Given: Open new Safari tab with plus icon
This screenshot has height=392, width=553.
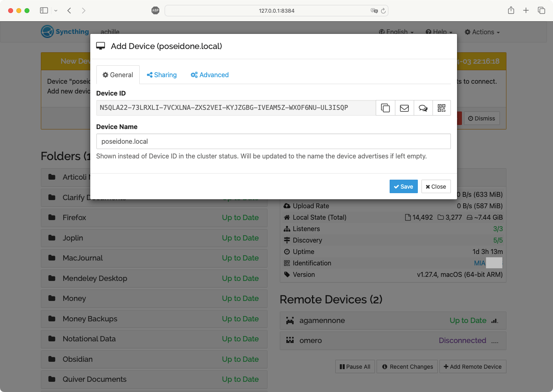Looking at the screenshot, I should [x=526, y=11].
